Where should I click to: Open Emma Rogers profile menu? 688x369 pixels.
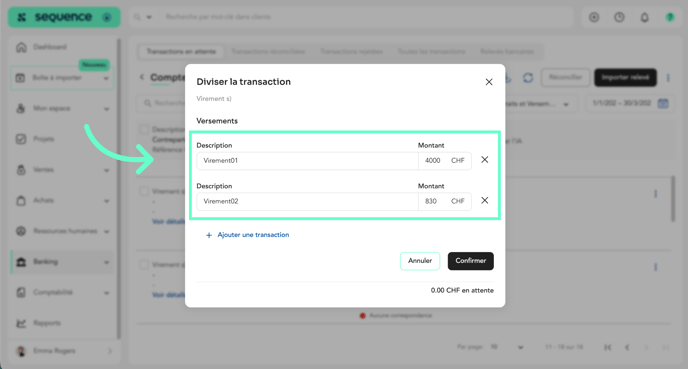point(64,351)
